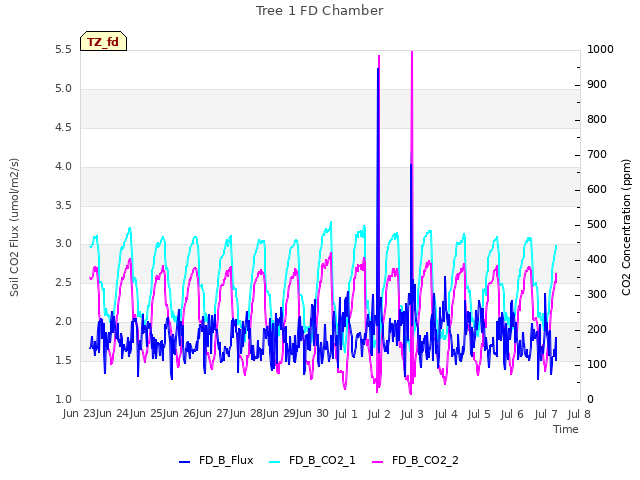Screen dimensions: 640x480
Task: Click the Jun 26 date tick label
Action: (180, 414)
